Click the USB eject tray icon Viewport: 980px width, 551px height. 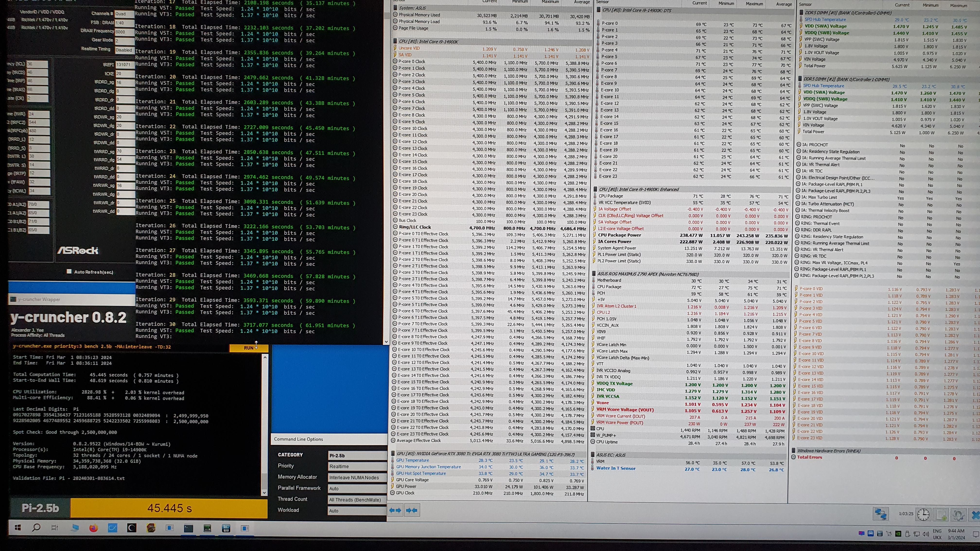click(x=907, y=534)
